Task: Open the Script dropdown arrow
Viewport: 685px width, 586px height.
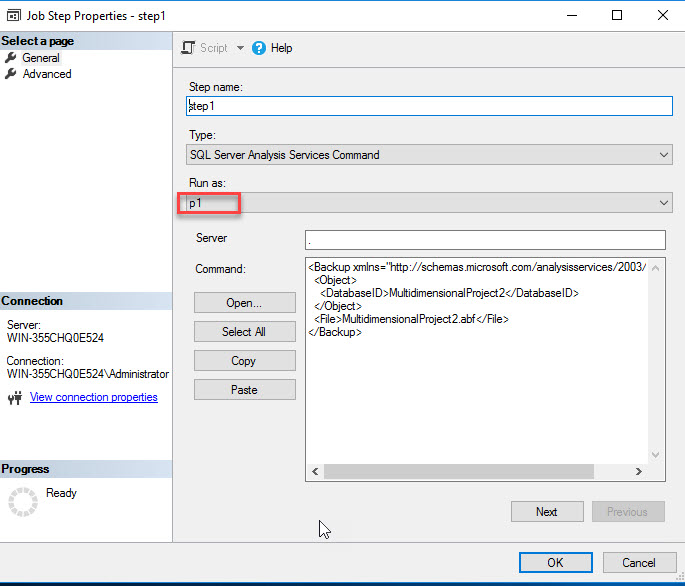Action: pos(240,48)
